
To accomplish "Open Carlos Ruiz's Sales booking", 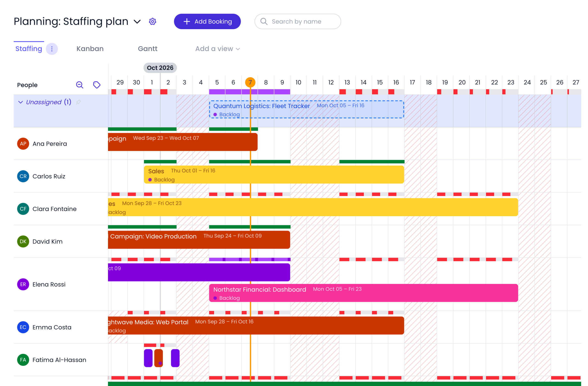I will click(274, 174).
